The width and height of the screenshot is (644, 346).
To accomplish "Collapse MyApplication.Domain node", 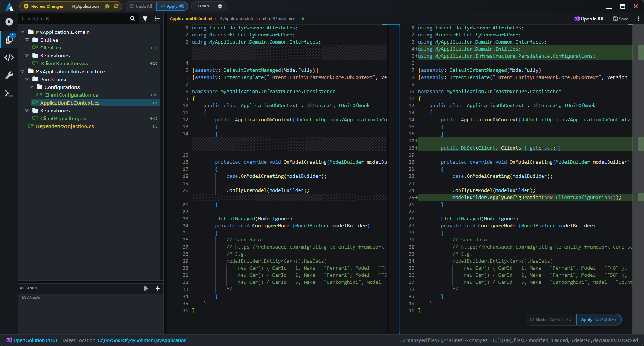I will [22, 32].
